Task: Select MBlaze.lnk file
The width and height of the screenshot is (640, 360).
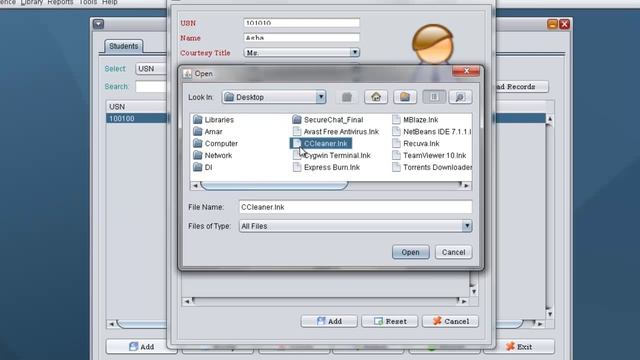Action: [415, 120]
